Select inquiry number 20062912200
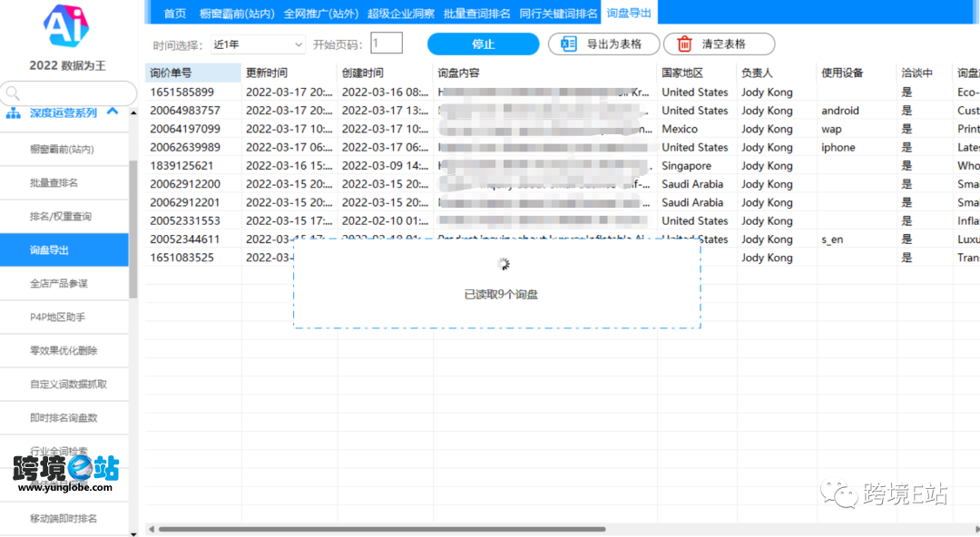The height and width of the screenshot is (537, 980). 185,184
